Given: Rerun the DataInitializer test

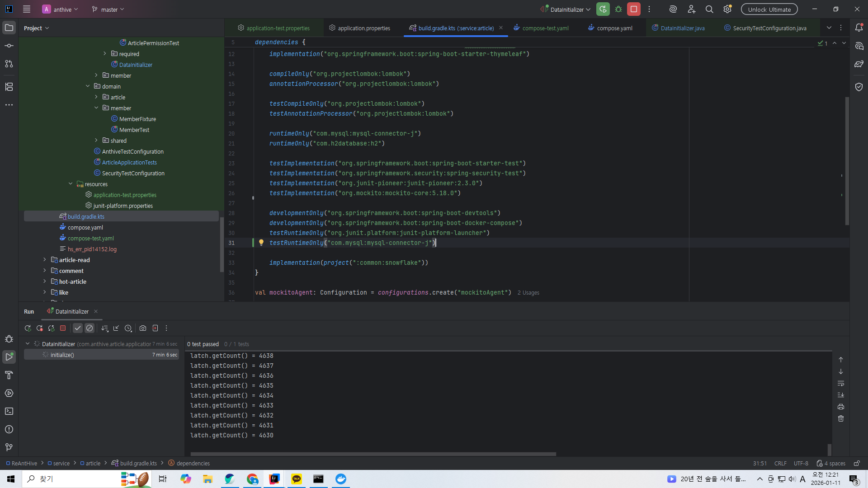Looking at the screenshot, I should 28,328.
